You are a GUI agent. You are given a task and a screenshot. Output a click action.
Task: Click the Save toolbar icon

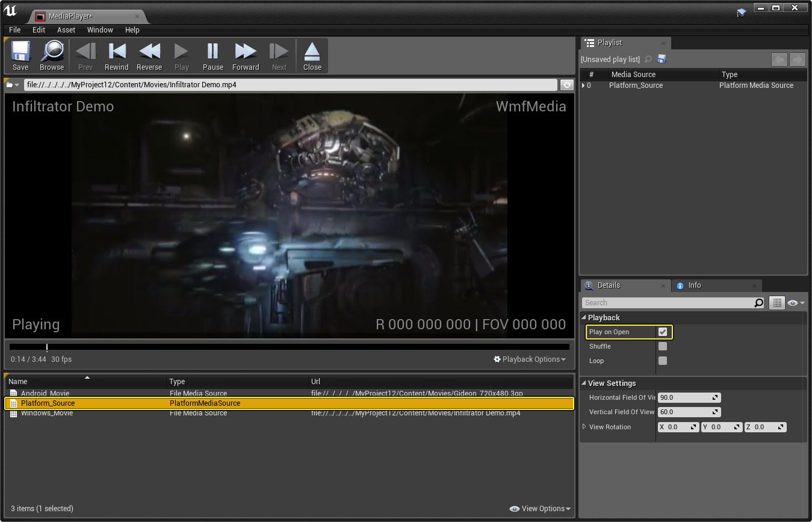pyautogui.click(x=20, y=55)
